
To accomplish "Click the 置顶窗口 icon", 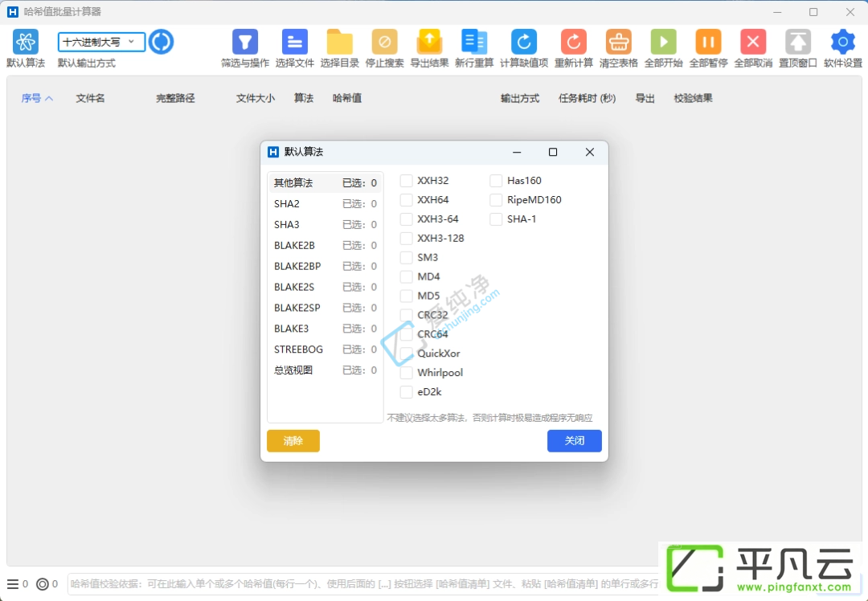I will click(x=798, y=42).
